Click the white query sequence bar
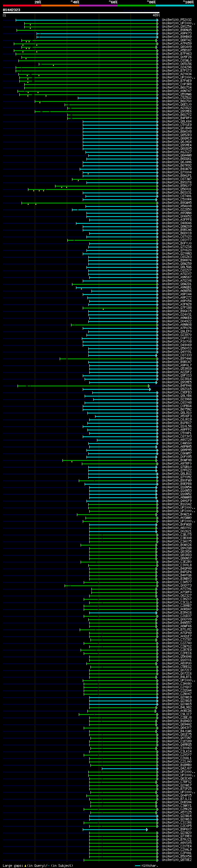The height and width of the screenshot is (868, 197). tap(81, 13)
